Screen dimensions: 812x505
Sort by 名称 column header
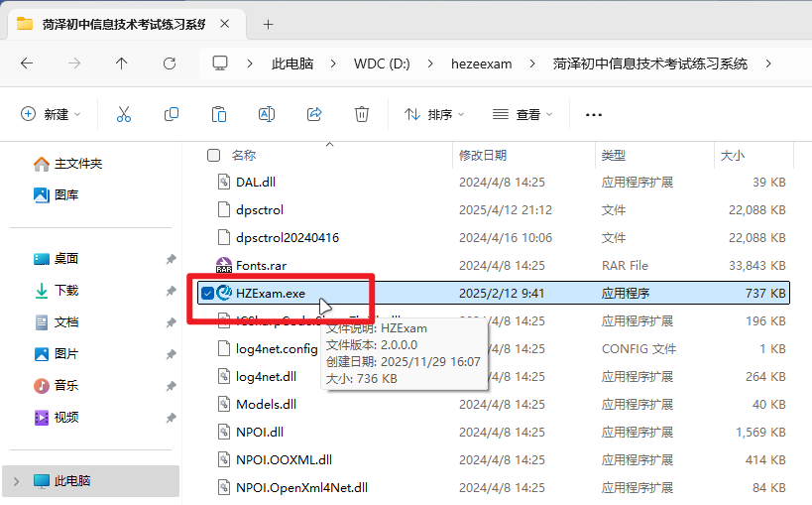coord(243,155)
